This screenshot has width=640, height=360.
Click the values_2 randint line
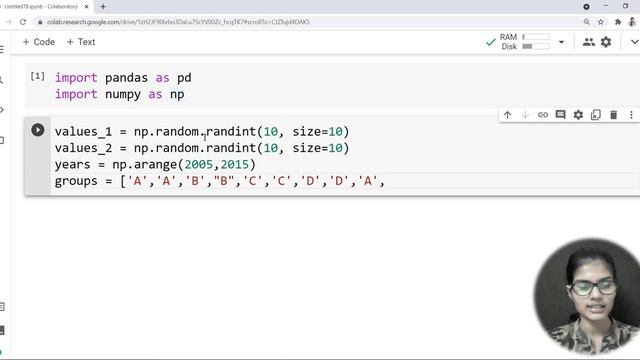pyautogui.click(x=202, y=148)
